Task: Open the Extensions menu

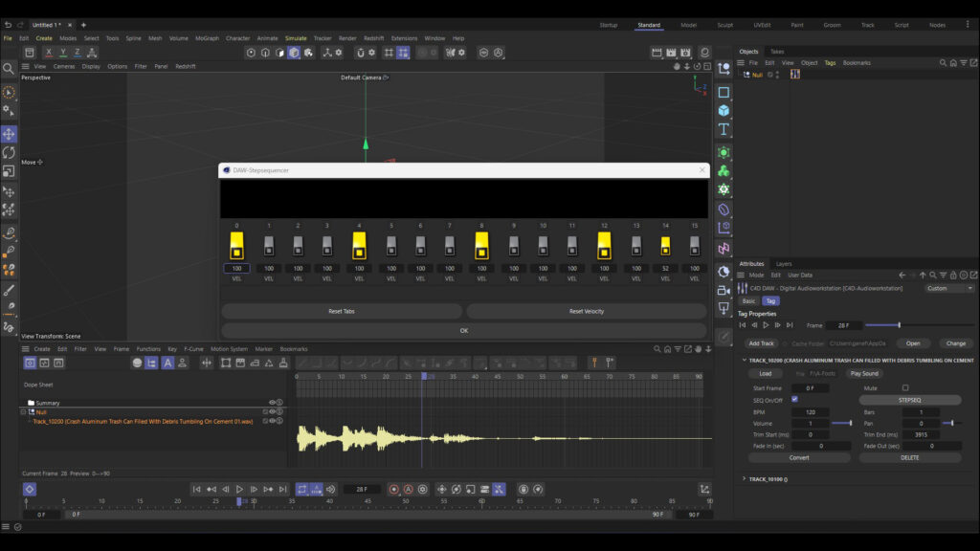Action: tap(404, 38)
